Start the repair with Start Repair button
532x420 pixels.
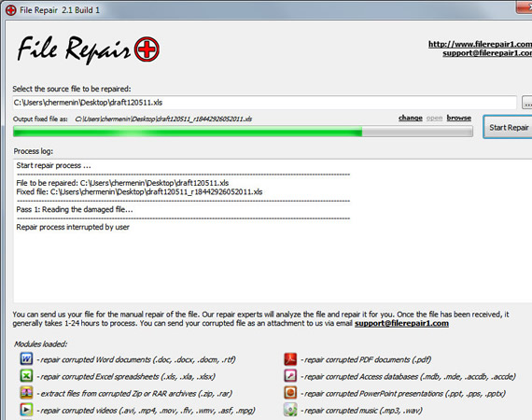(508, 127)
